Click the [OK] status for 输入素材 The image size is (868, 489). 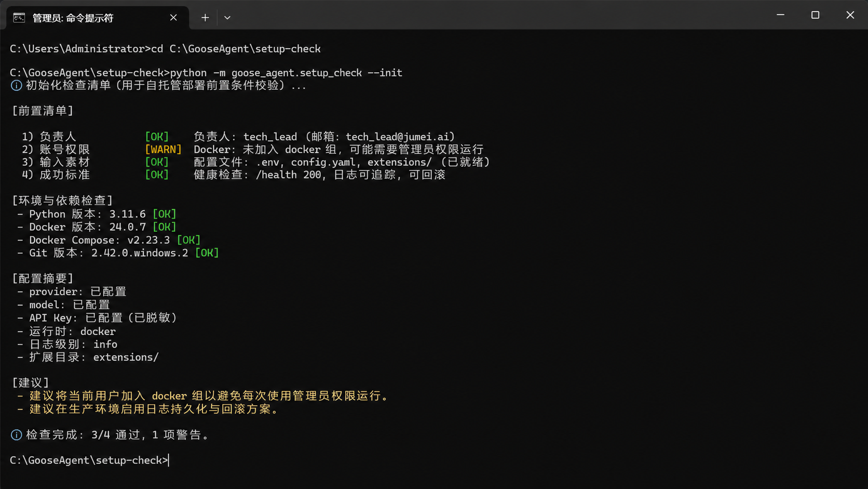point(157,162)
